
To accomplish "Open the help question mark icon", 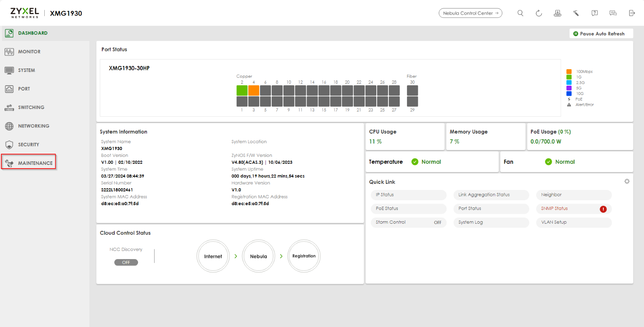I will click(x=594, y=13).
